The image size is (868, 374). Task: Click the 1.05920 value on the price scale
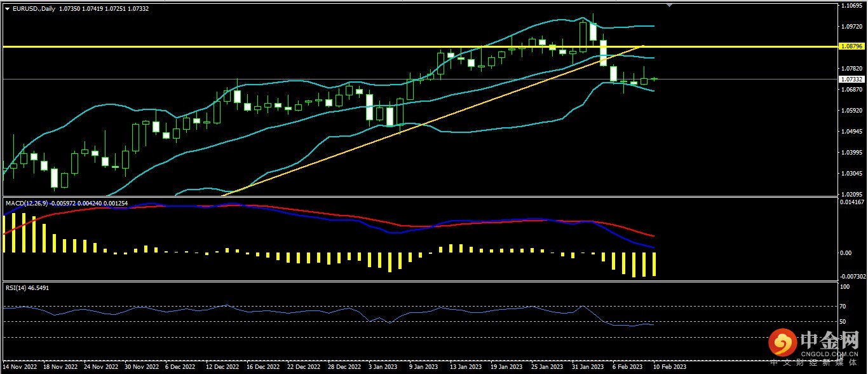click(851, 111)
